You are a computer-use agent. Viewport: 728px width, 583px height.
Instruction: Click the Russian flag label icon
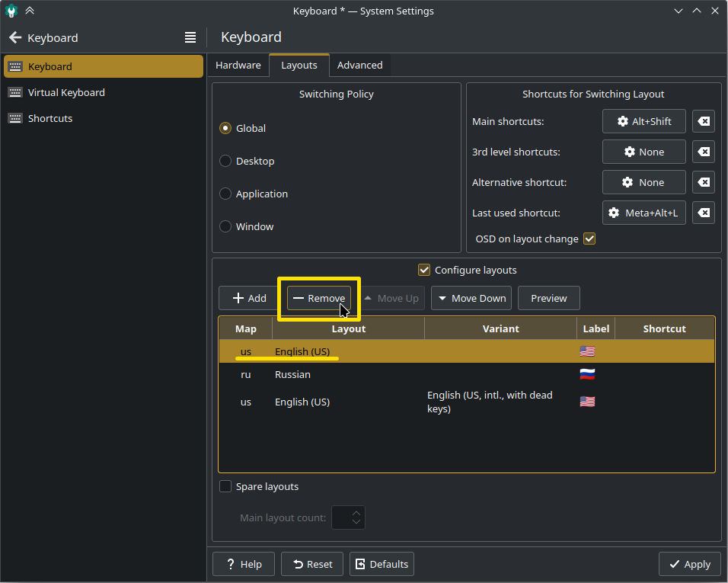tap(587, 374)
